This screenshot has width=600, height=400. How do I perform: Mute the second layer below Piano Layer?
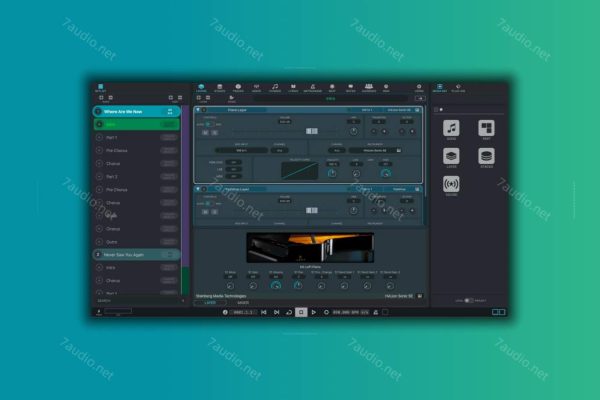(x=205, y=212)
